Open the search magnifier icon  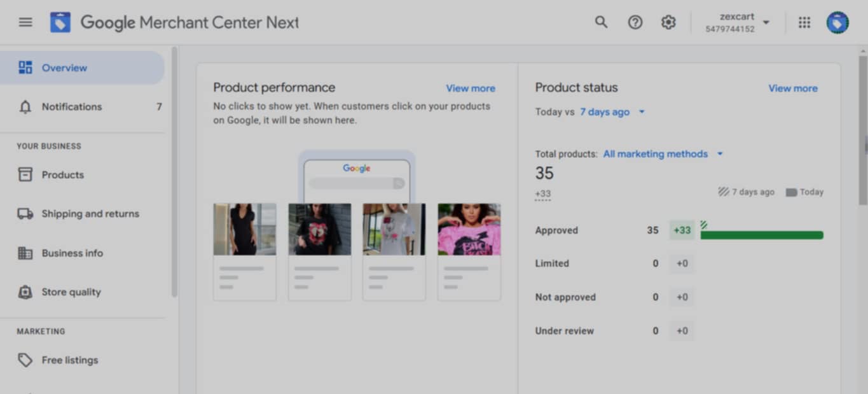[x=601, y=22]
